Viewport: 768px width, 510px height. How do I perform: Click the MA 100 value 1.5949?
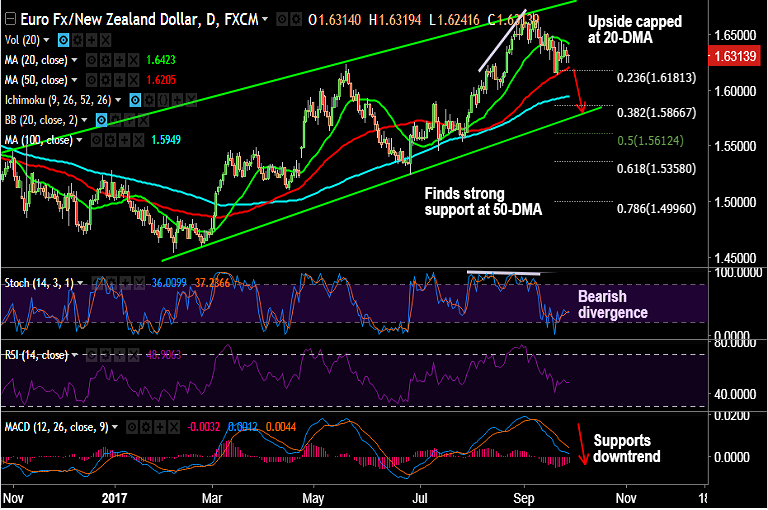166,140
